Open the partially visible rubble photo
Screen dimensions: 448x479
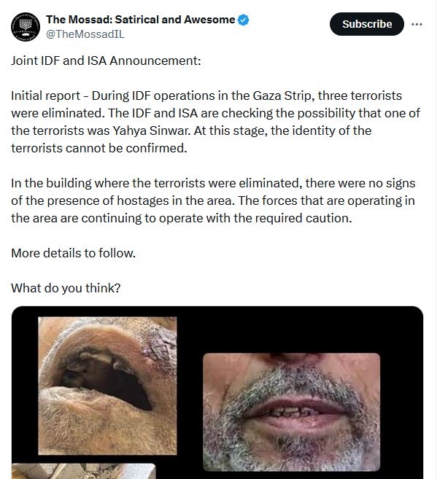coord(83,471)
